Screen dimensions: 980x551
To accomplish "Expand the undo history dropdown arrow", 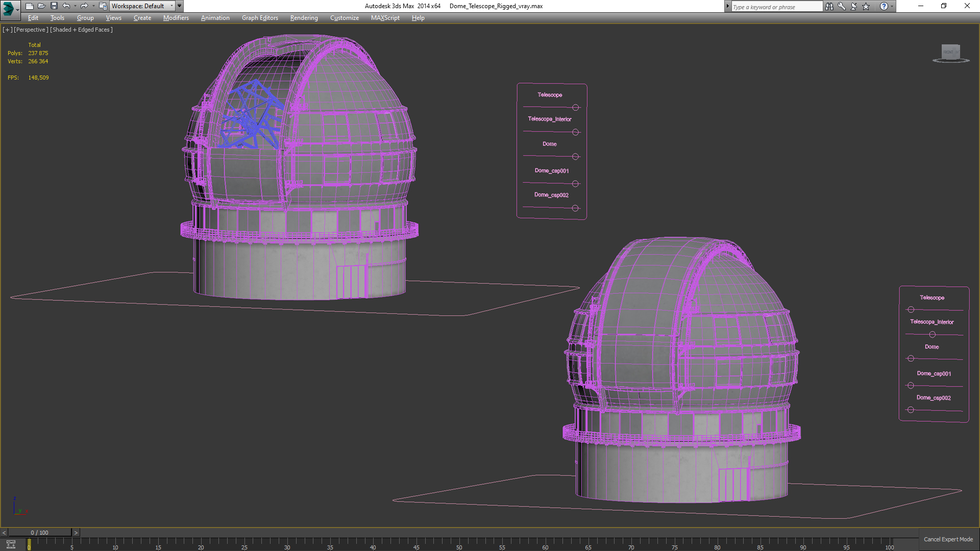I will pos(75,6).
